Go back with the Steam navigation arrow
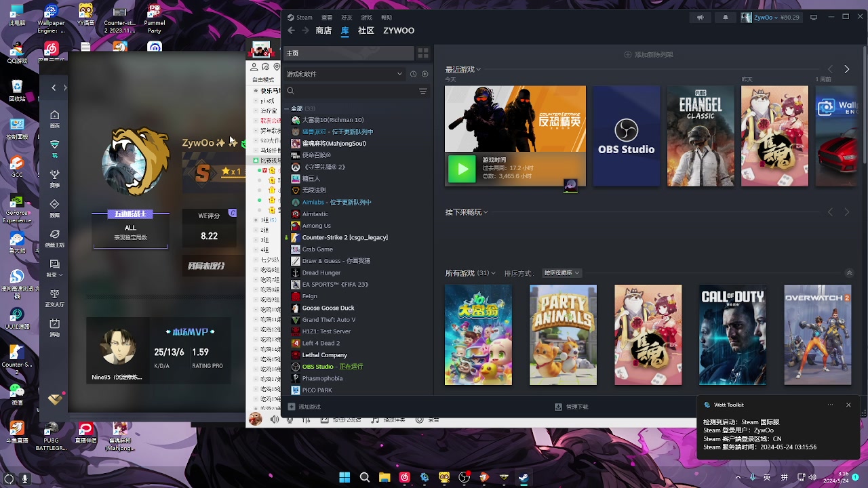The image size is (868, 488). (291, 30)
